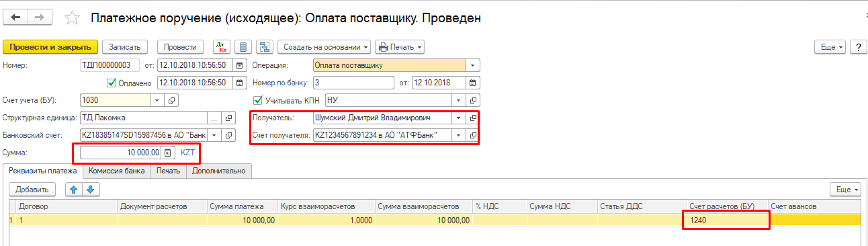Screen dimensions: 868x246
Task: Open the related documents structure icon
Action: 264,47
